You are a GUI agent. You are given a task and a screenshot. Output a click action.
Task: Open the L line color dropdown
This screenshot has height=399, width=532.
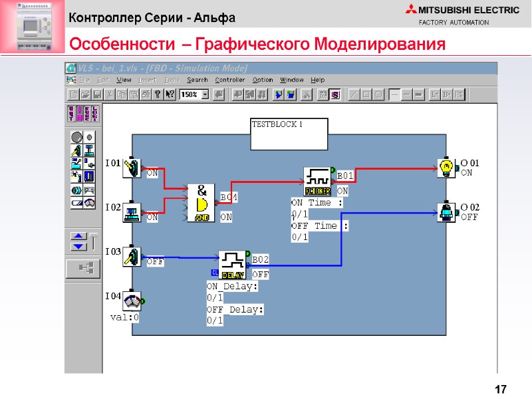(435, 94)
